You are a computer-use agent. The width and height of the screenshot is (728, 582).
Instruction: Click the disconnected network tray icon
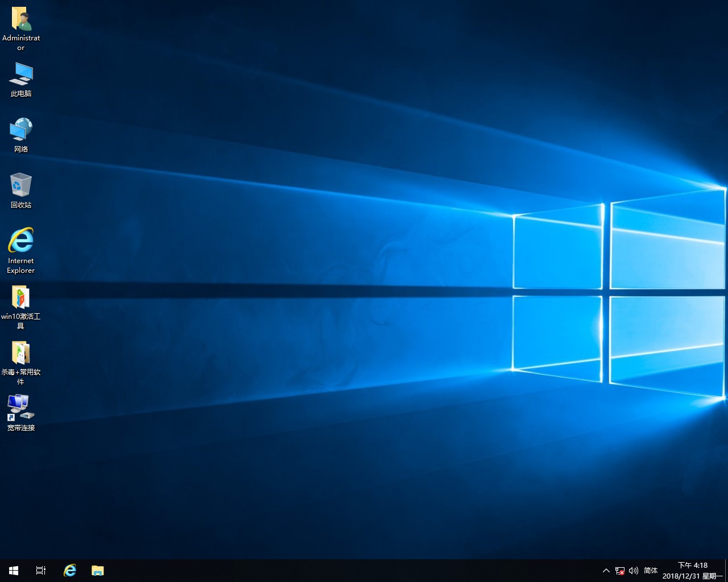620,571
